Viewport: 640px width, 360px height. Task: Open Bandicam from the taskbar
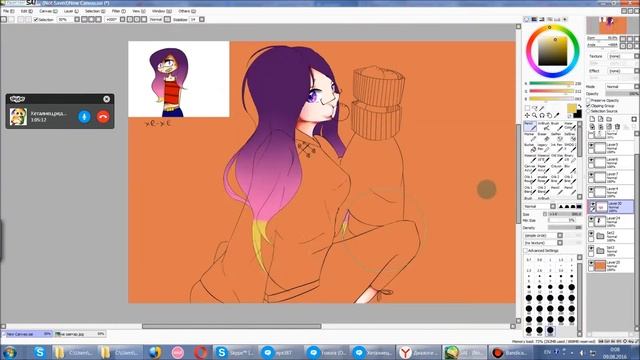coord(509,352)
